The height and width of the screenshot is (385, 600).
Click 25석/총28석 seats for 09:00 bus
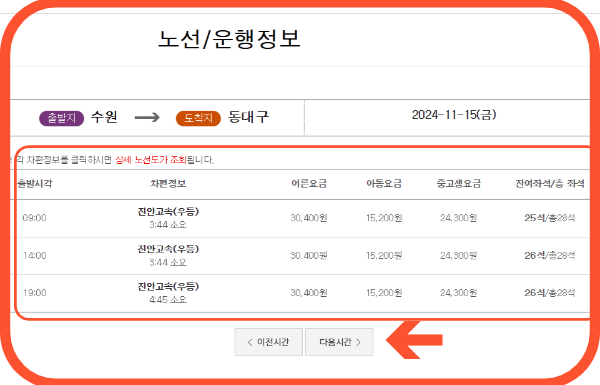point(550,218)
